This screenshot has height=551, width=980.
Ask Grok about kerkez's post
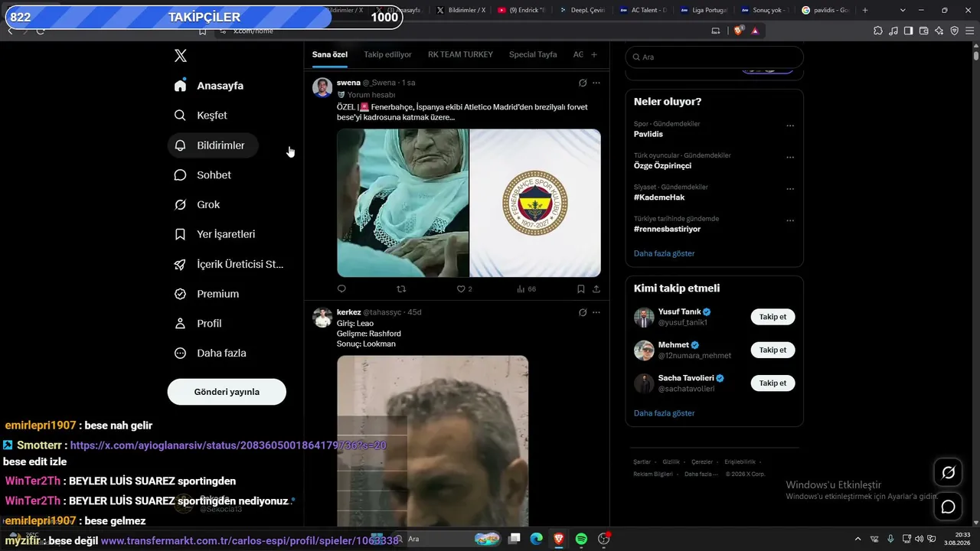pyautogui.click(x=583, y=312)
